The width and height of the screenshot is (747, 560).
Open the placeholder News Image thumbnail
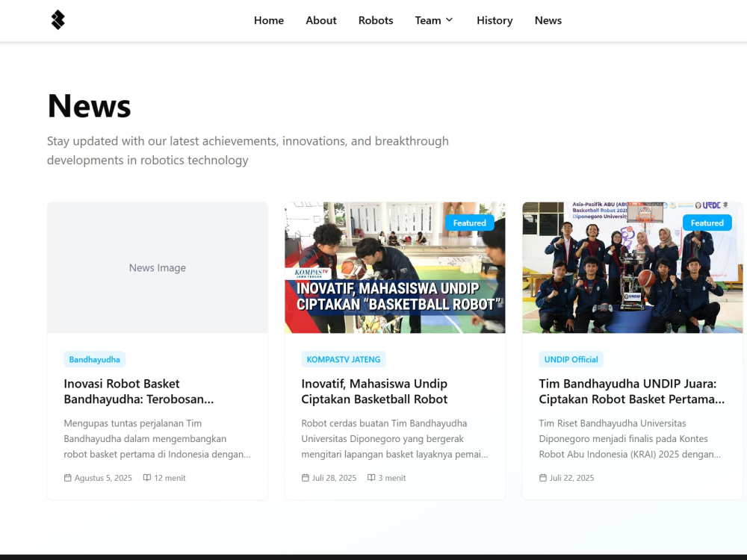pyautogui.click(x=157, y=267)
